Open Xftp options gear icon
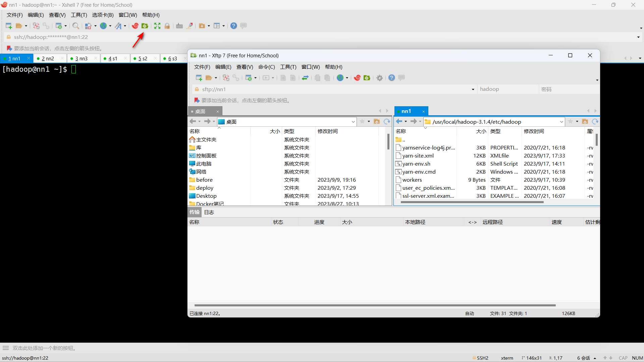Screen dimensions: 644x362 pyautogui.click(x=379, y=78)
